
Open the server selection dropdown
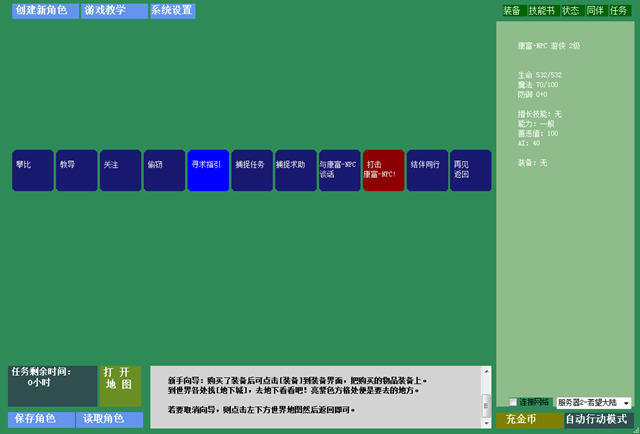[x=625, y=402]
